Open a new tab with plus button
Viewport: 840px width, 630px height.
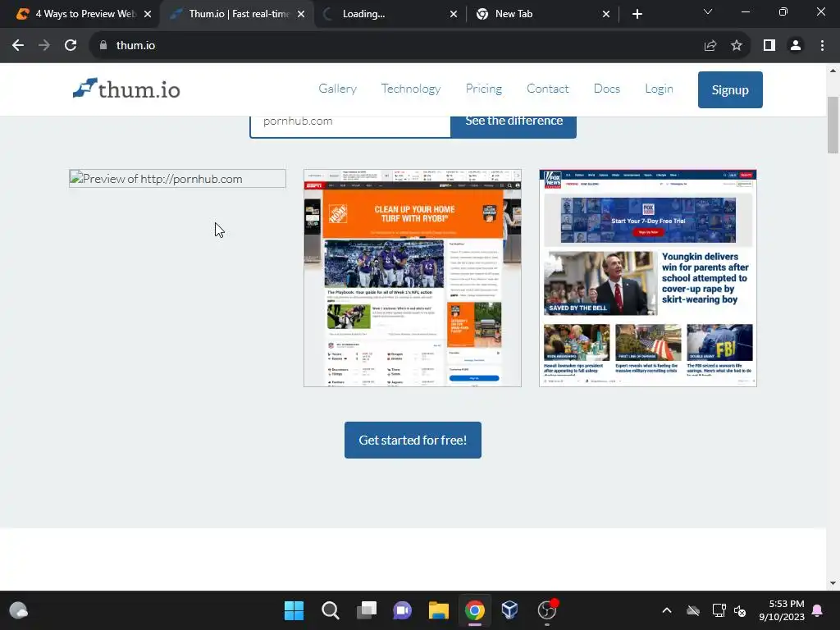click(x=637, y=14)
